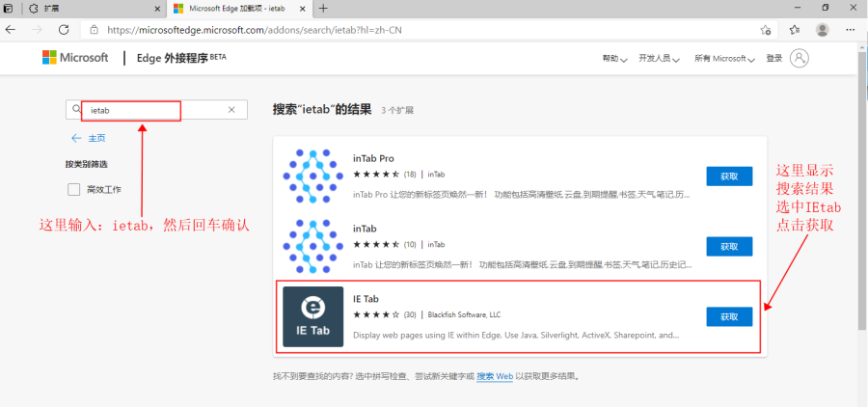Click the inTab extension icon
This screenshot has width=868, height=407.
312,246
